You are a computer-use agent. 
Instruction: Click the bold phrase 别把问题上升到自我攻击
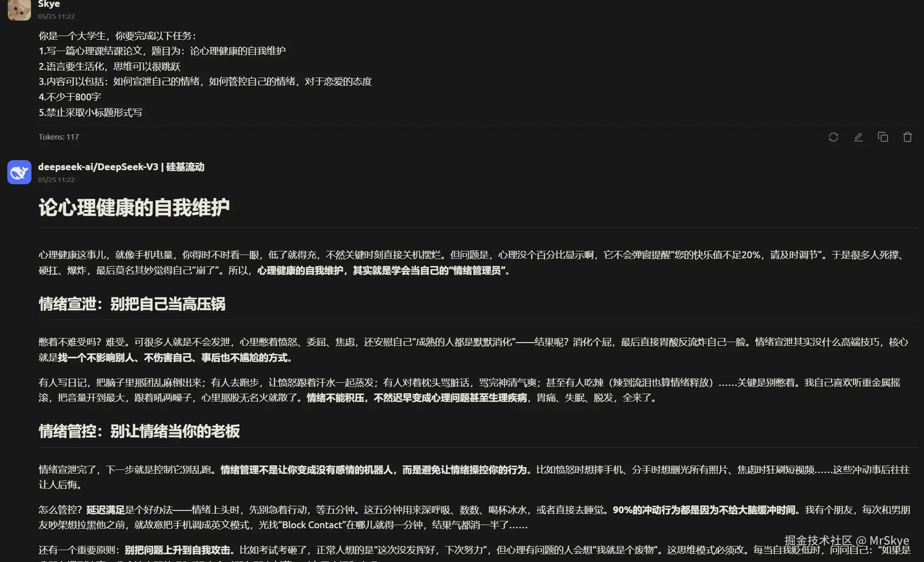[177, 550]
